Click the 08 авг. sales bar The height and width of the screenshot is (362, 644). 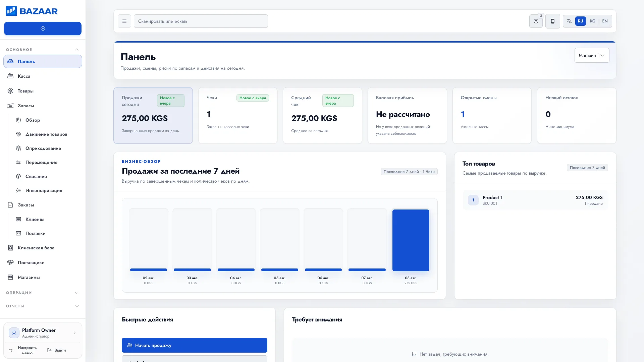pos(411,240)
